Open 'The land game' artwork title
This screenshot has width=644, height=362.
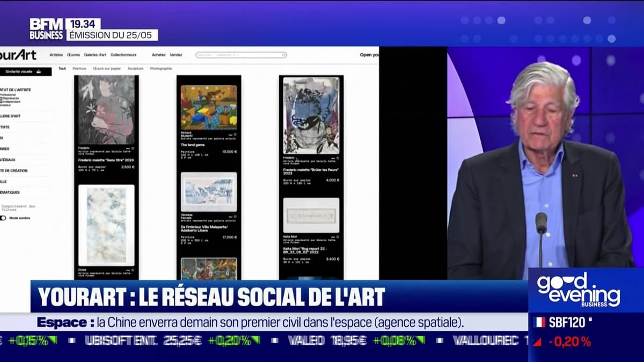click(192, 145)
